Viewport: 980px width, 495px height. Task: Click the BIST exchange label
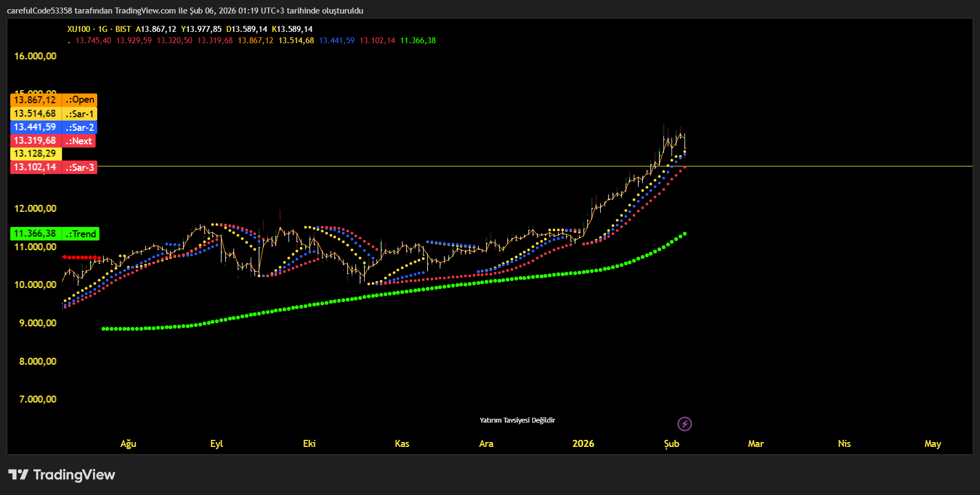coord(122,29)
